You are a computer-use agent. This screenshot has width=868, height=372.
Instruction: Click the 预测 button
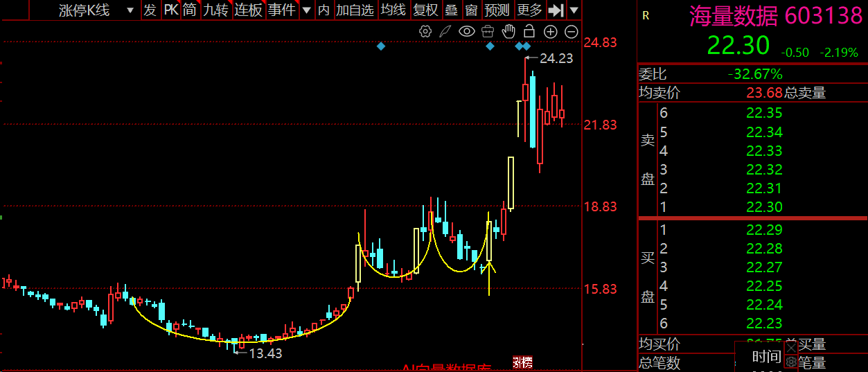[497, 10]
